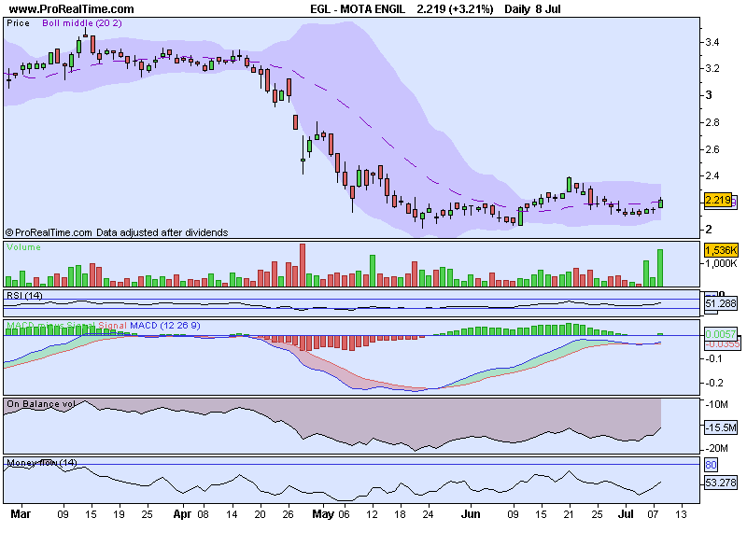
Task: Click the 06 date label on the axis
Action: point(344,514)
